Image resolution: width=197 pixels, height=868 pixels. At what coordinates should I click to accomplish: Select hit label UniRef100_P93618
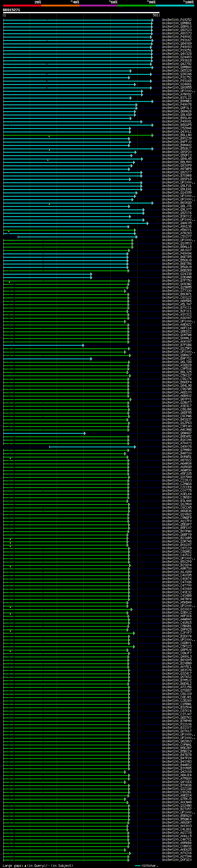click(177, 60)
